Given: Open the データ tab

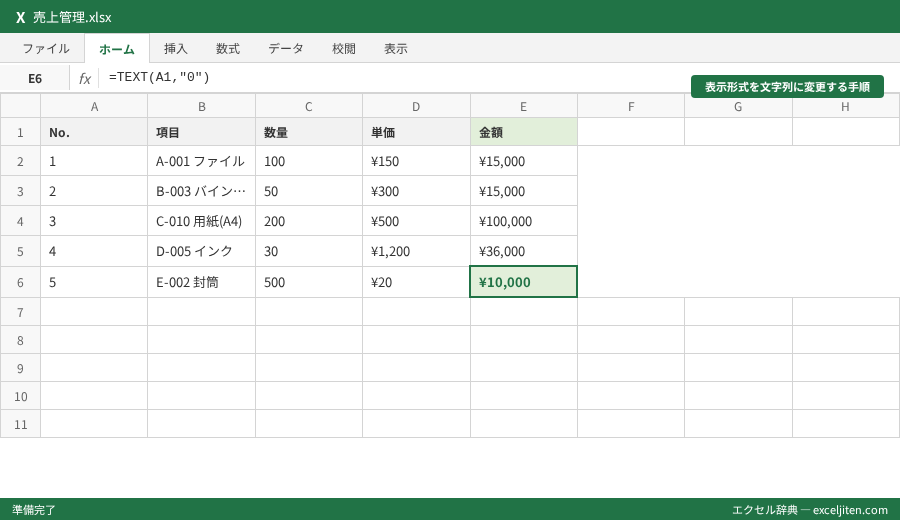Looking at the screenshot, I should (x=286, y=49).
